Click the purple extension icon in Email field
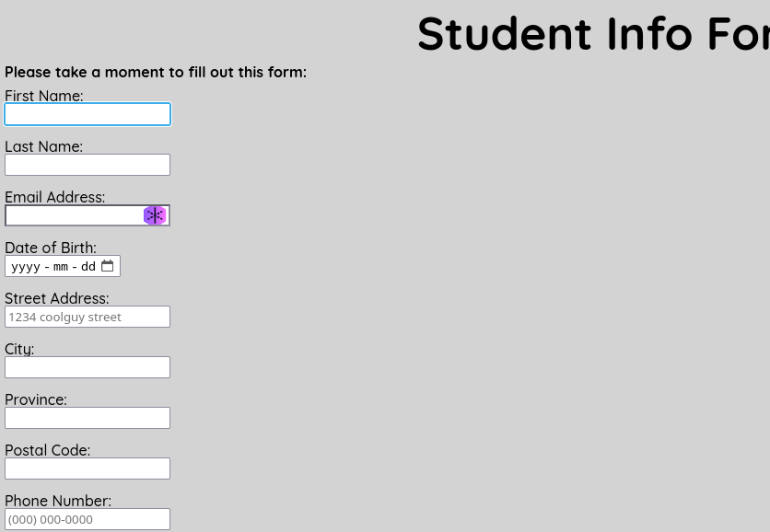The width and height of the screenshot is (770, 532). (155, 215)
